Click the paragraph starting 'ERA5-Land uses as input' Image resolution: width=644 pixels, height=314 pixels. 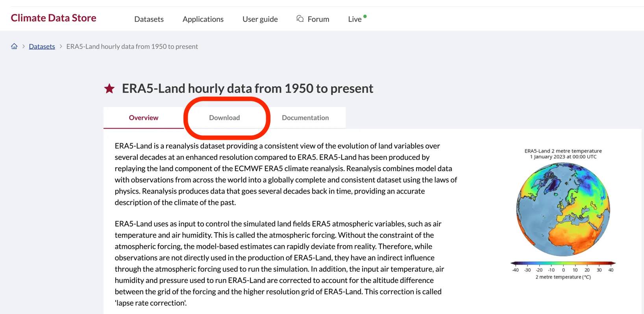(279, 263)
